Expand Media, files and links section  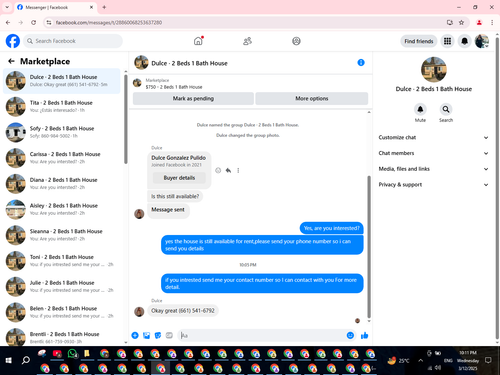pyautogui.click(x=433, y=169)
